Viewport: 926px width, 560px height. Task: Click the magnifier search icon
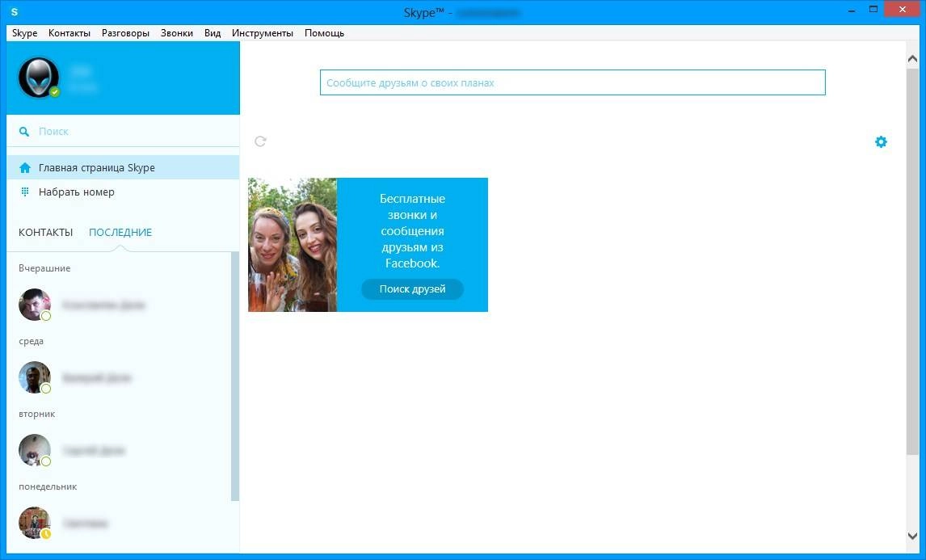[24, 131]
